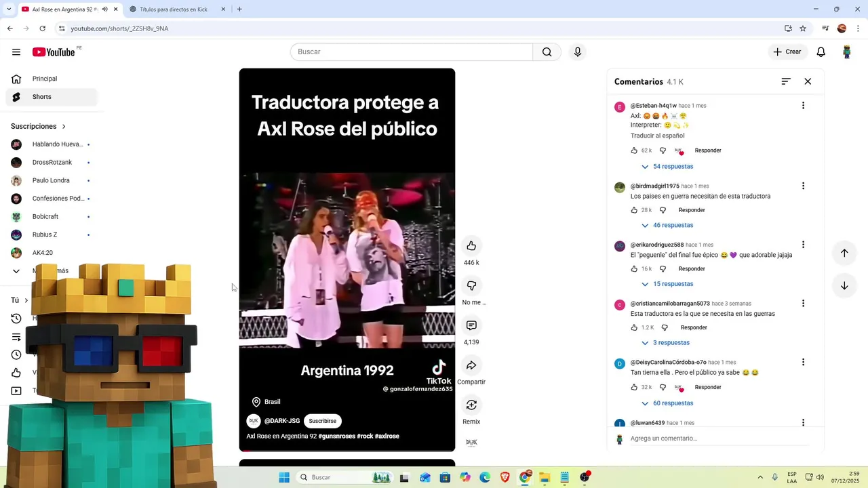Viewport: 868px width, 488px height.
Task: Expand 46 respuestas replies
Action: 667,225
